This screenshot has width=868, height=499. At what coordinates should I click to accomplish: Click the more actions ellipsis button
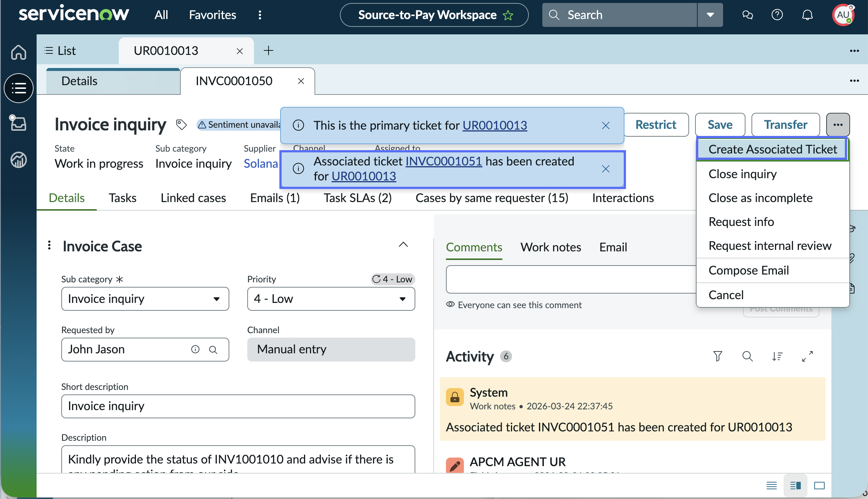coord(838,125)
